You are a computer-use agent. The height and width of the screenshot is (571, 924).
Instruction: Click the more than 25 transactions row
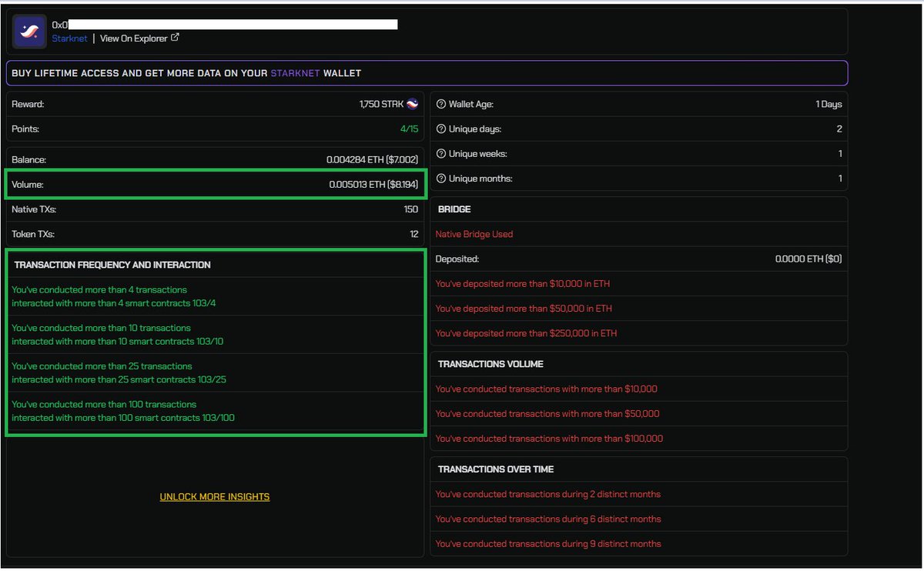pos(215,373)
